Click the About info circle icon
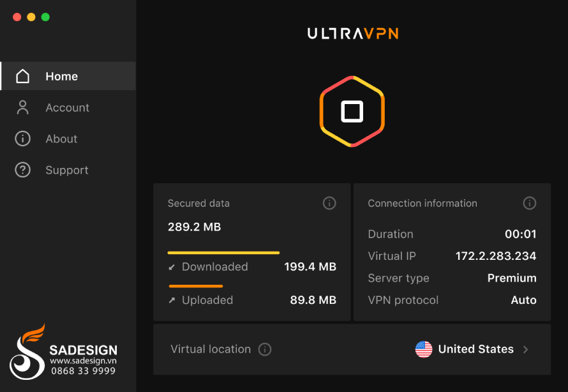This screenshot has width=568, height=392. 22,139
